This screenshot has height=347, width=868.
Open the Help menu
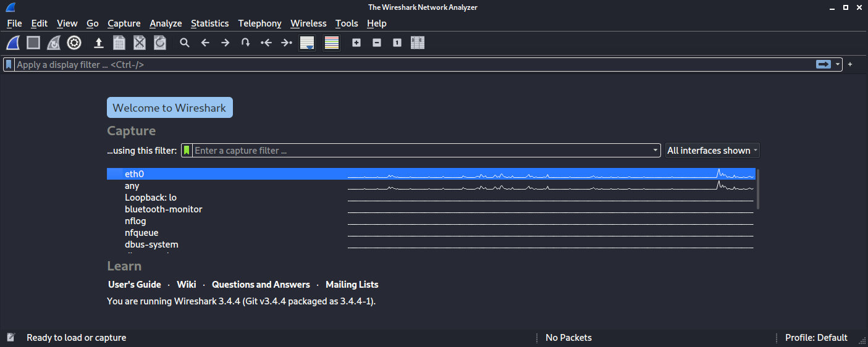click(376, 23)
